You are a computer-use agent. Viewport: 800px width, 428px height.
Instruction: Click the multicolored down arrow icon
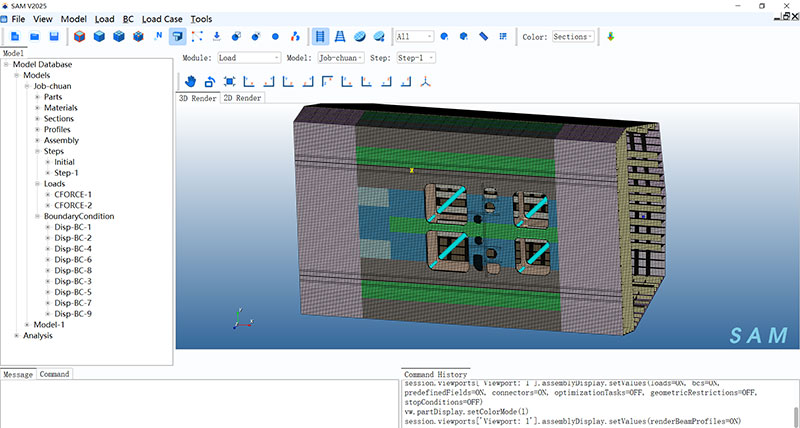tap(611, 37)
